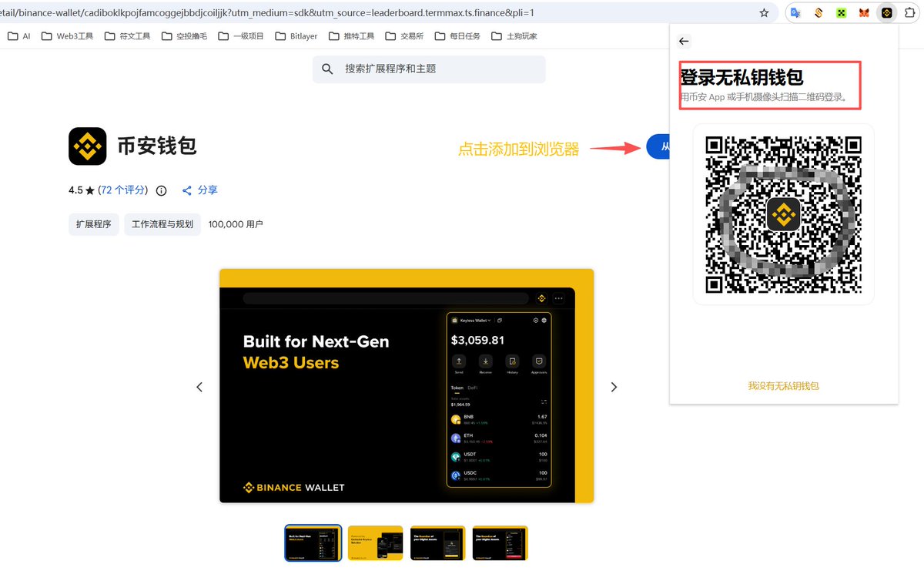Screen dimensions: 924x571
Task: Select the third carousel thumbnail
Action: coord(438,543)
